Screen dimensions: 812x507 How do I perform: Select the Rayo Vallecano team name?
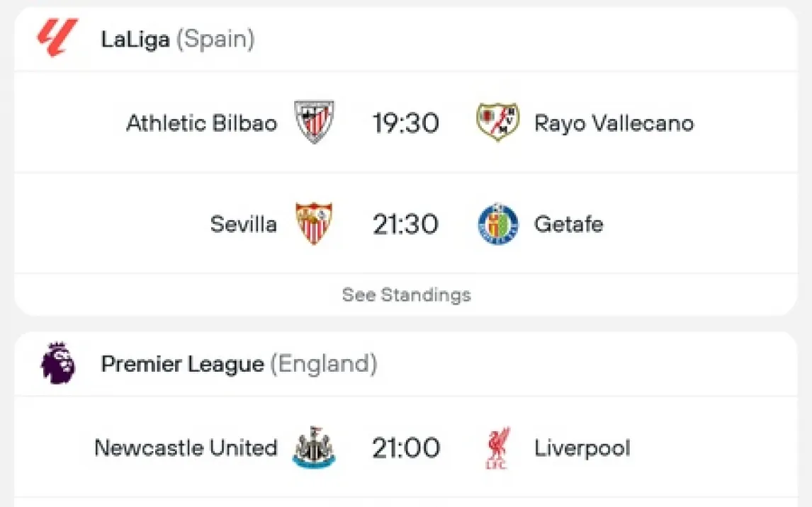coord(614,123)
